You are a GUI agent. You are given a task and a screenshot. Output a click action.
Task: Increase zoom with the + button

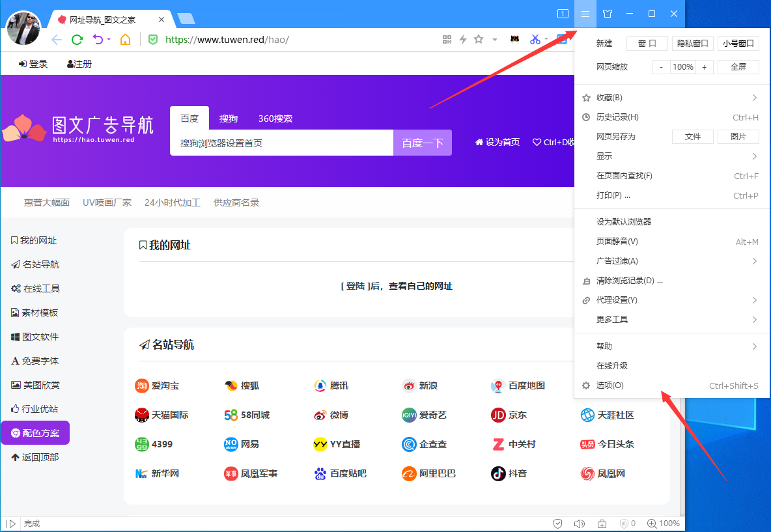[704, 67]
